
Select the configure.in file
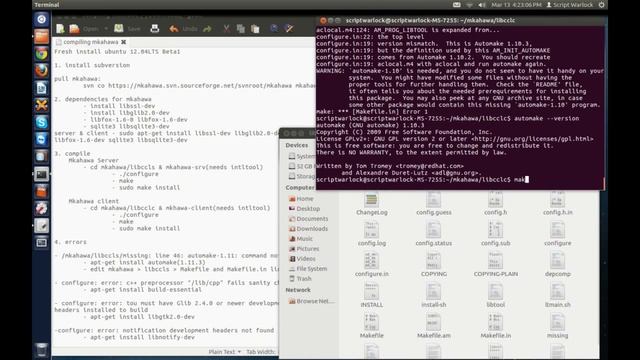(371, 265)
